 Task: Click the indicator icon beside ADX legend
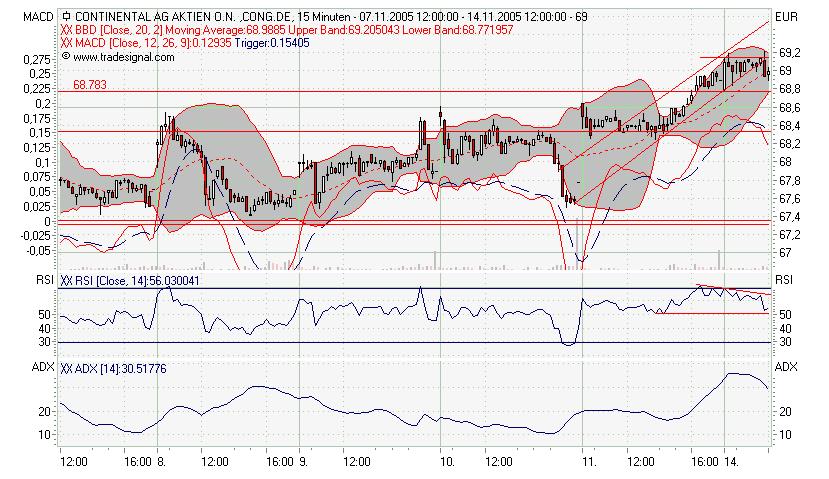[67, 369]
